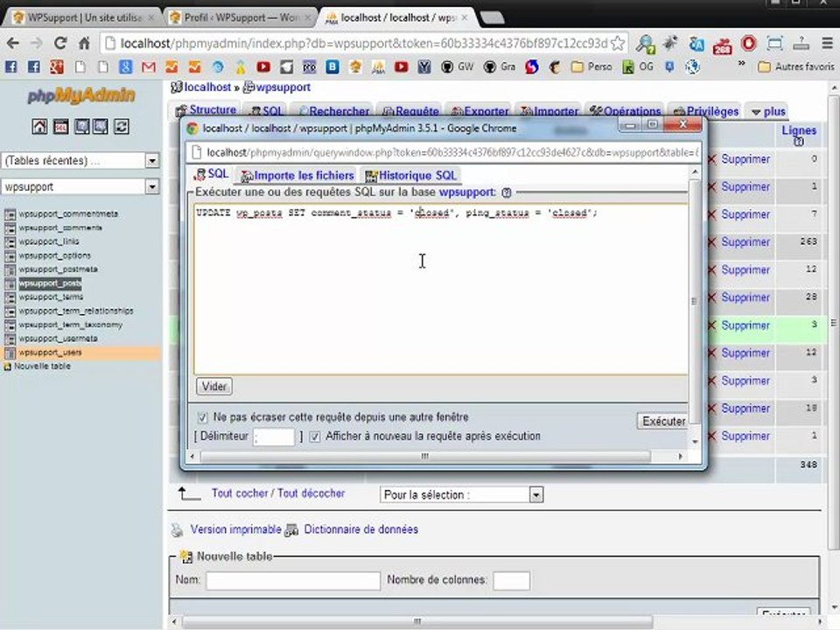This screenshot has width=840, height=630.
Task: Open the Perso bookmarks folder
Action: point(591,67)
